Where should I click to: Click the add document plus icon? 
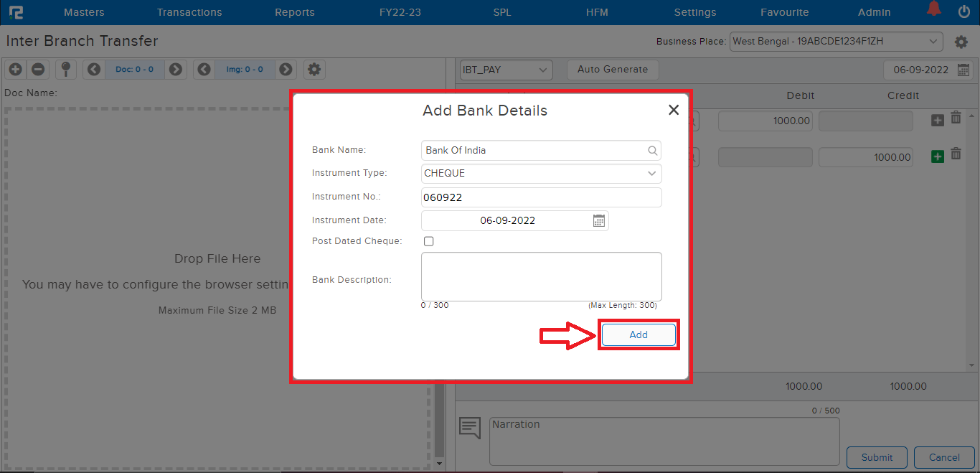pyautogui.click(x=16, y=70)
